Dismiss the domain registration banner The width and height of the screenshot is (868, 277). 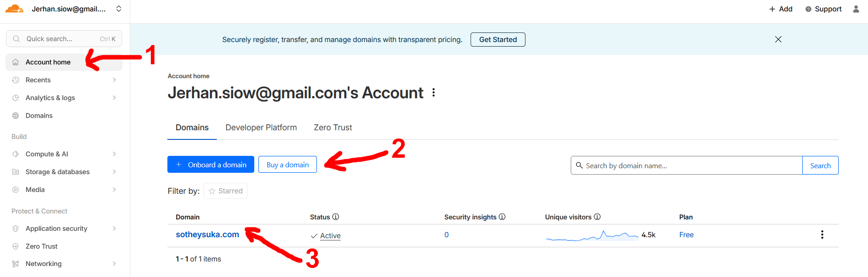(x=778, y=39)
